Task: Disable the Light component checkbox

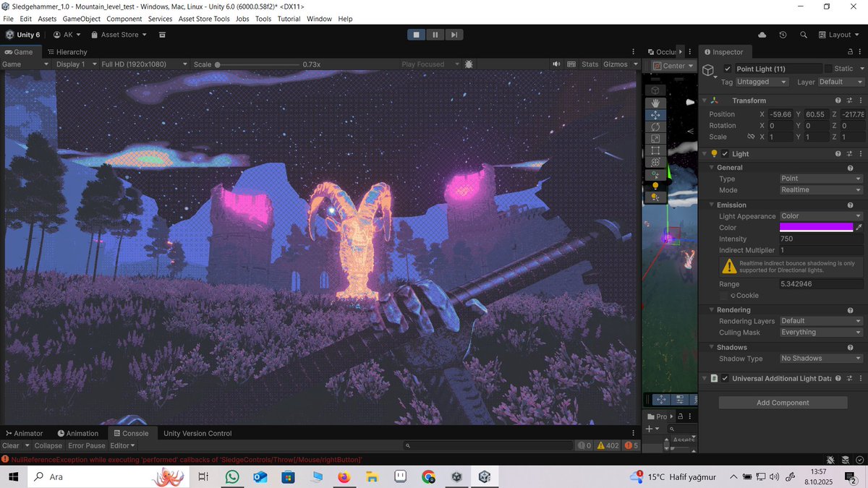Action: point(725,154)
